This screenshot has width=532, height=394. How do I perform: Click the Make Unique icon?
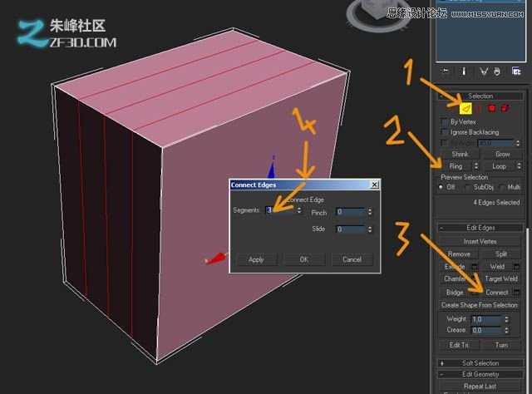484,71
